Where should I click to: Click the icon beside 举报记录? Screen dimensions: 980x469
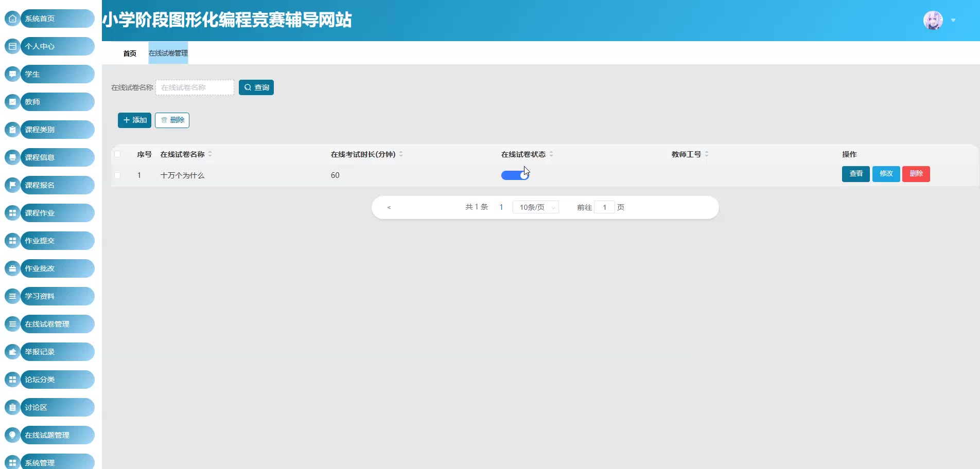(x=12, y=352)
